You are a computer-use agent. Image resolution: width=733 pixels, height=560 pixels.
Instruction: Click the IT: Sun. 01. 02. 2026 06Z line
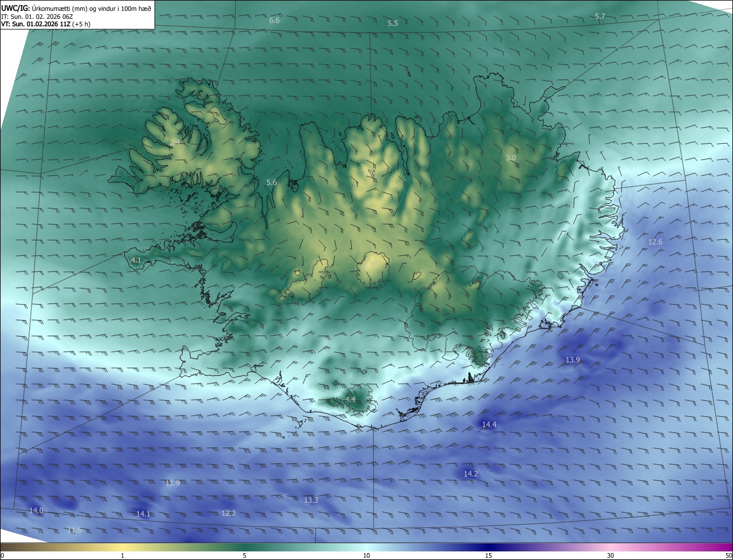[37, 17]
